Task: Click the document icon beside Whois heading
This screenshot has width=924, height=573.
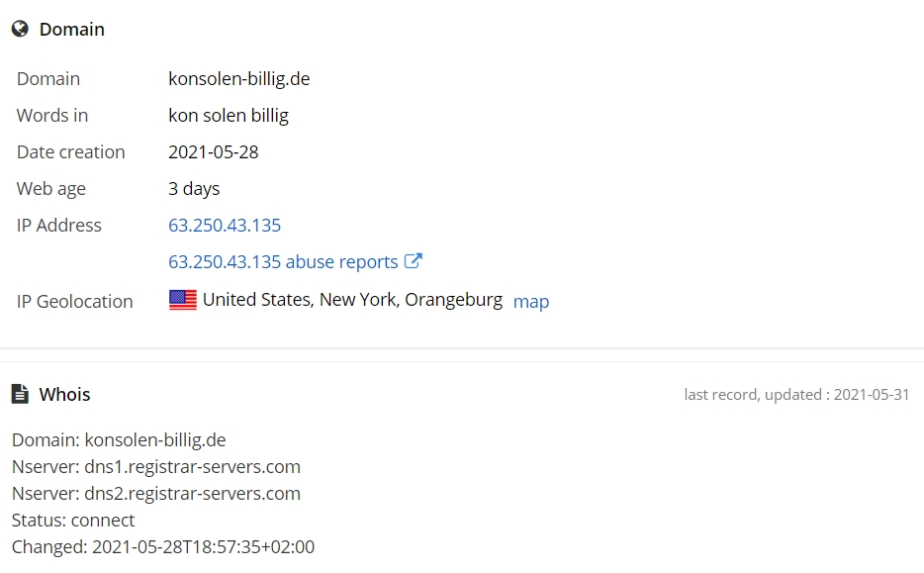Action: 20,394
